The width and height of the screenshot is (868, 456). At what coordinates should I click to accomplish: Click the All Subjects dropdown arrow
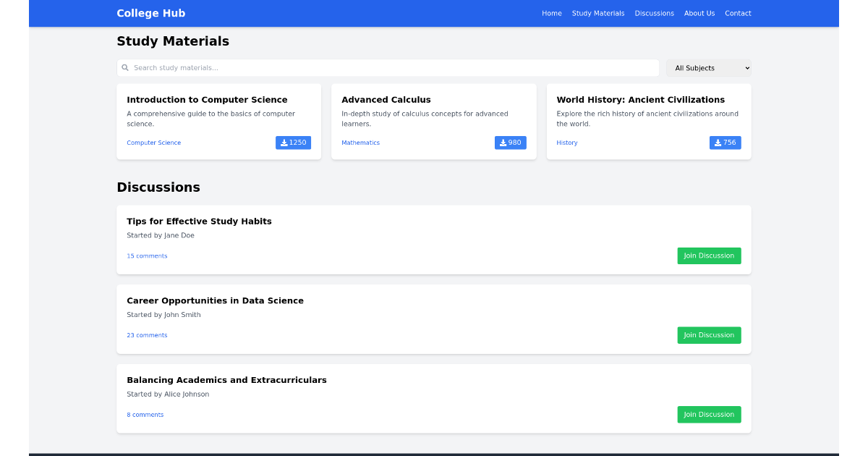point(746,67)
